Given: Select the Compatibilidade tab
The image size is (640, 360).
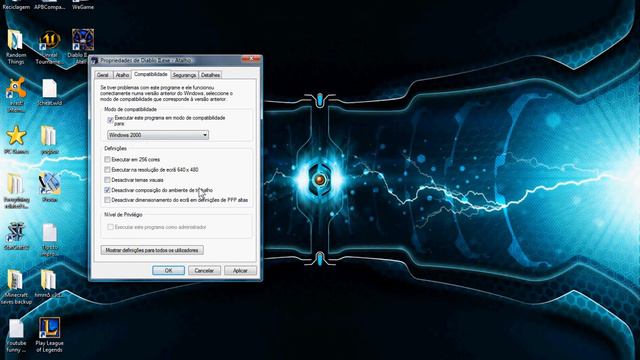Looking at the screenshot, I should [151, 74].
